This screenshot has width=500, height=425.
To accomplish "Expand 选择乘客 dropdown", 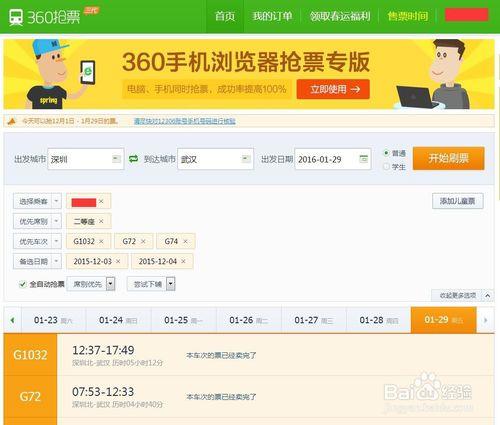I will coord(37,201).
